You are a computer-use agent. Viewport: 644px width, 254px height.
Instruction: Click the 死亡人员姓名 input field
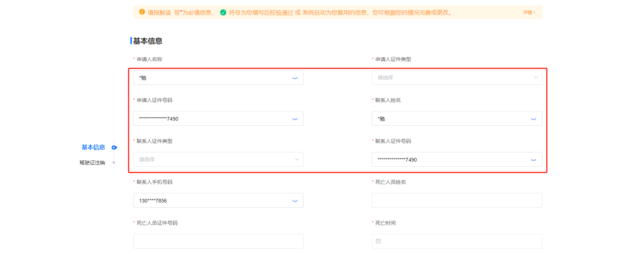pos(457,200)
